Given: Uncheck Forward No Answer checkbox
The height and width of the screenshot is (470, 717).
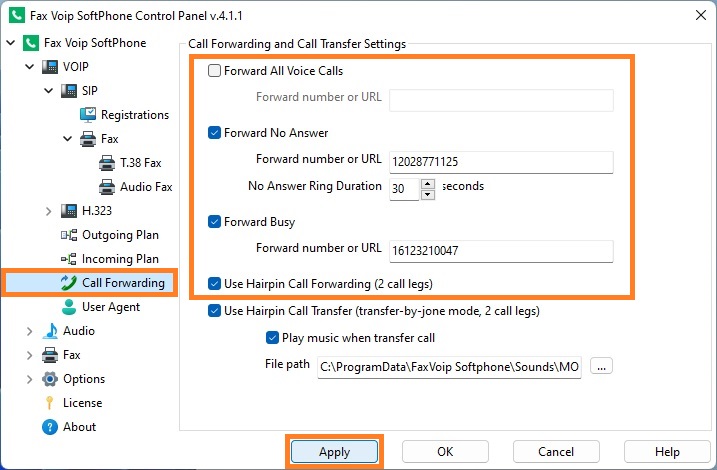Looking at the screenshot, I should (214, 133).
